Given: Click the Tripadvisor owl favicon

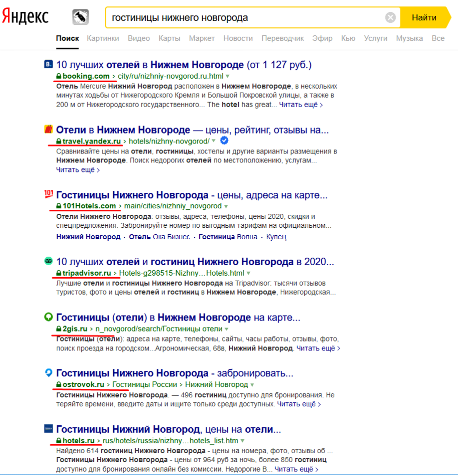Looking at the screenshot, I should click(x=48, y=261).
